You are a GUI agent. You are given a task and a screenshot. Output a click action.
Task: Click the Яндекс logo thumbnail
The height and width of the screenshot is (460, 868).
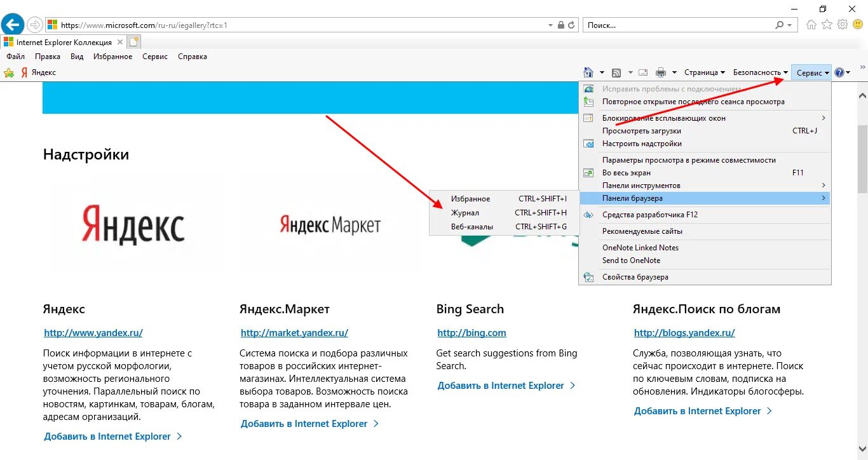tap(133, 224)
